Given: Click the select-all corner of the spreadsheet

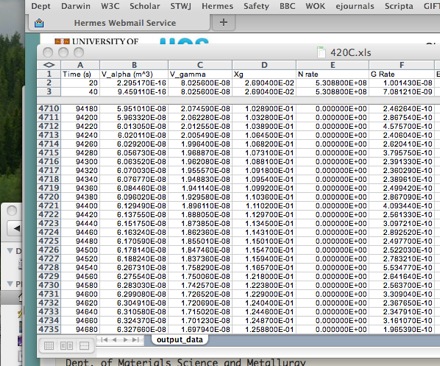Looking at the screenshot, I should 49,65.
